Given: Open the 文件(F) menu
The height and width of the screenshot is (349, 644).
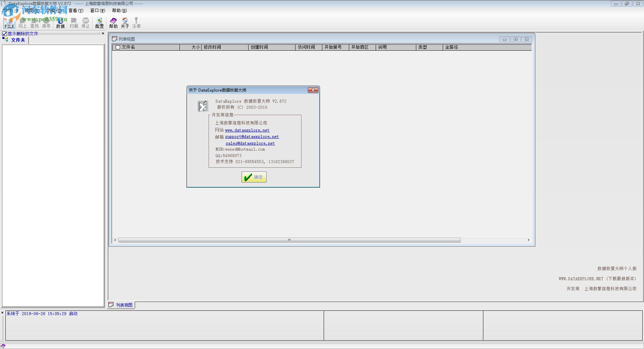Looking at the screenshot, I should (10, 10).
